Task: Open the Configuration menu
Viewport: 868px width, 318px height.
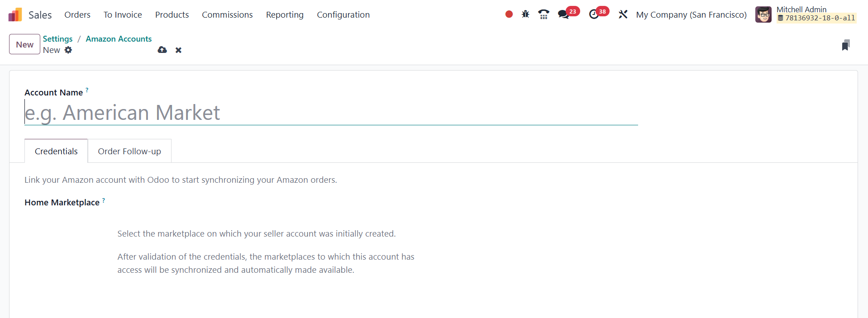Action: (343, 14)
